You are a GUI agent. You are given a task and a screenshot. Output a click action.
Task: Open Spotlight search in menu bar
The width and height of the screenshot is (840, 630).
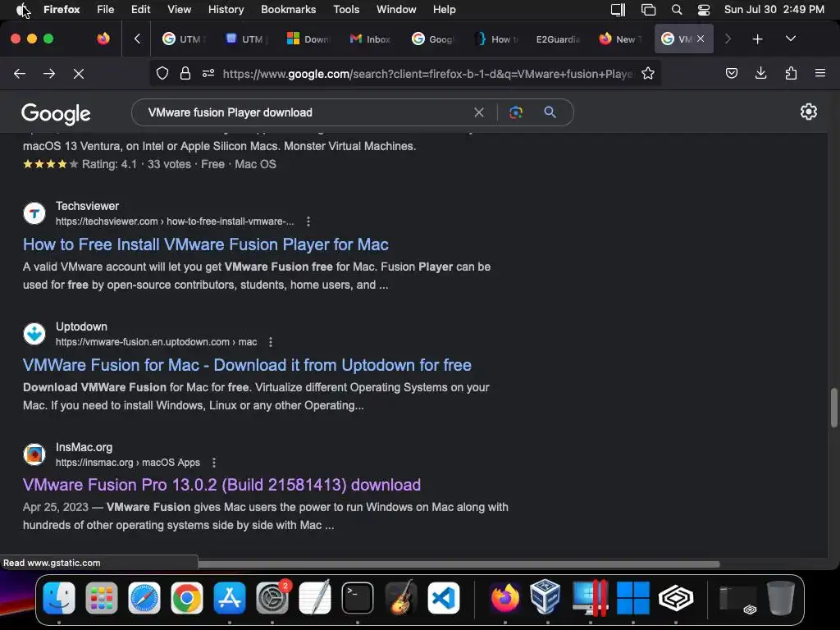pyautogui.click(x=677, y=10)
